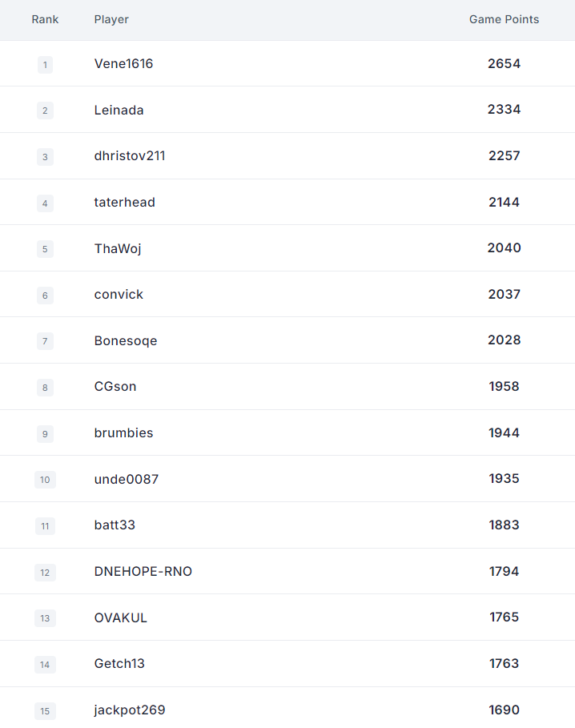Screen dimensions: 575x728
Task: Click on player taterhead
Action: click(x=124, y=203)
